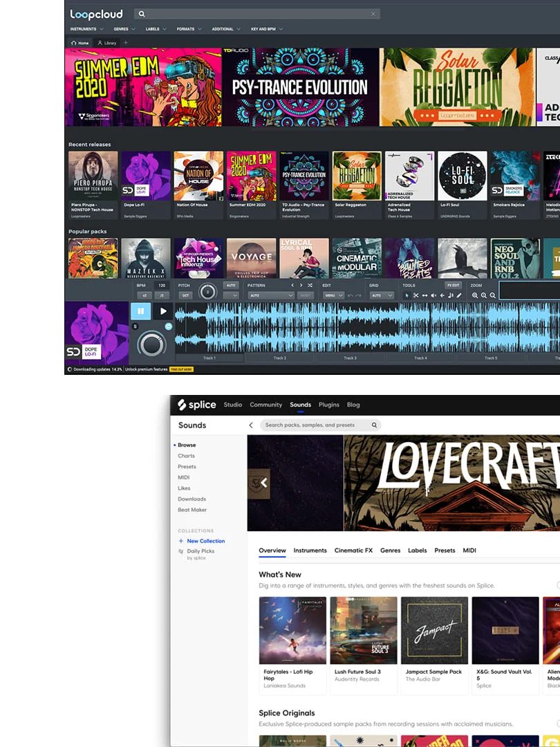Switch to the Loopcloud Home tab
Viewport: 560px width, 747px height.
point(80,43)
